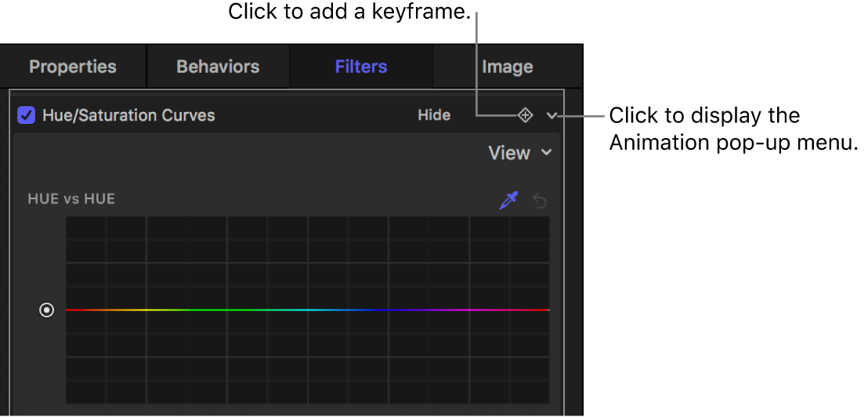
Task: Open the Animation pop-up menu chevron
Action: [x=552, y=116]
